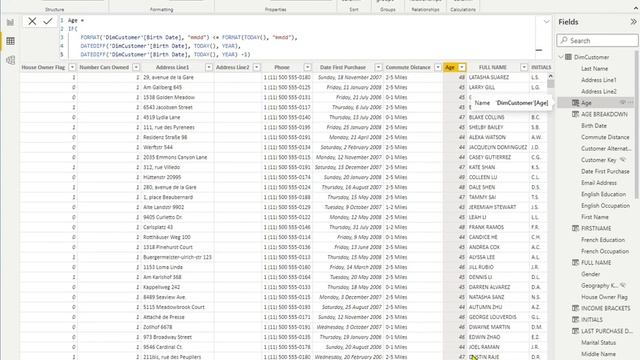Click the Search box in Fields pane
The height and width of the screenshot is (360, 640).
click(x=597, y=40)
